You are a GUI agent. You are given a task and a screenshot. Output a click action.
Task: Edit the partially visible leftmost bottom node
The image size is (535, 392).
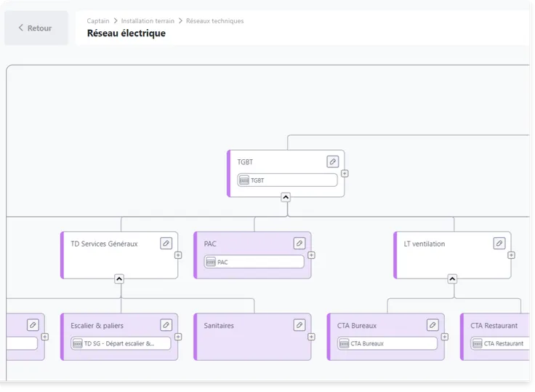(x=33, y=325)
